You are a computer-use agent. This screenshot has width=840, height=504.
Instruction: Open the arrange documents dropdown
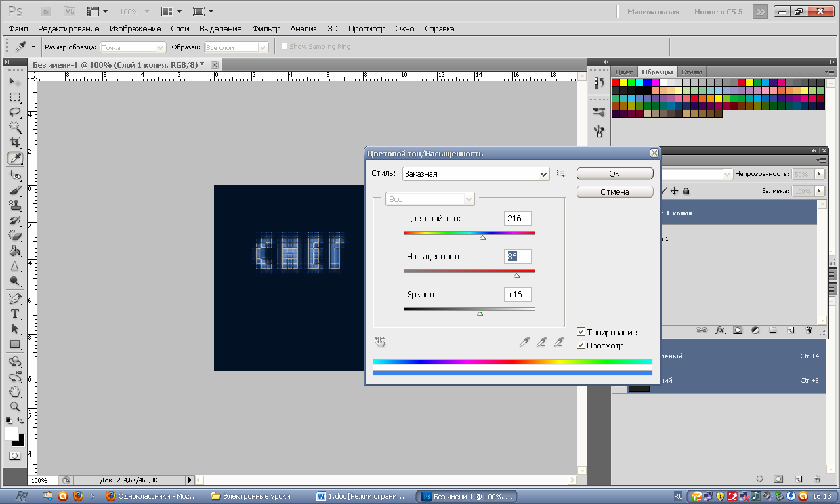click(x=172, y=11)
